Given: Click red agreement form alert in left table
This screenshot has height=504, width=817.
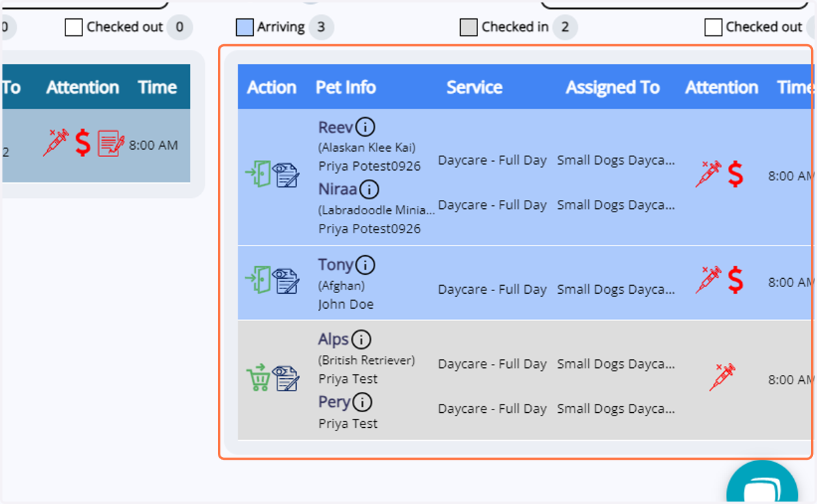Looking at the screenshot, I should coord(111,144).
